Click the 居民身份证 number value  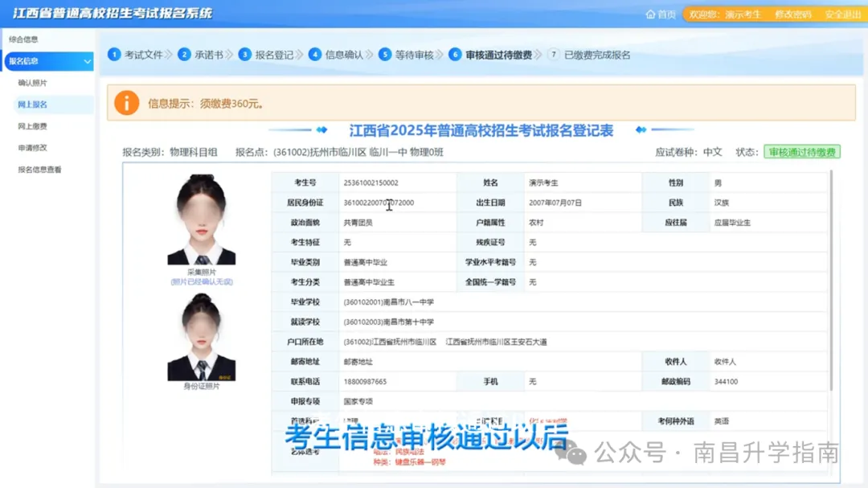(379, 203)
